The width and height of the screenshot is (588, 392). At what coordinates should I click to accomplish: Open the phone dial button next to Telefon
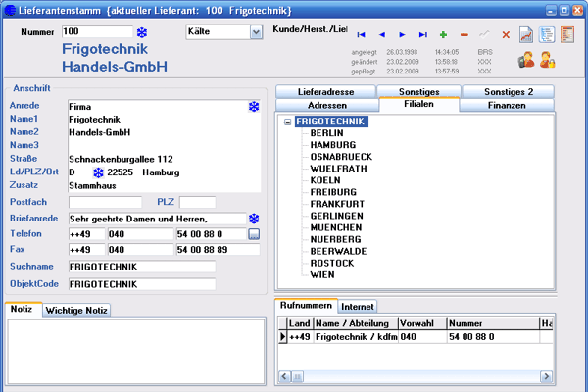254,234
